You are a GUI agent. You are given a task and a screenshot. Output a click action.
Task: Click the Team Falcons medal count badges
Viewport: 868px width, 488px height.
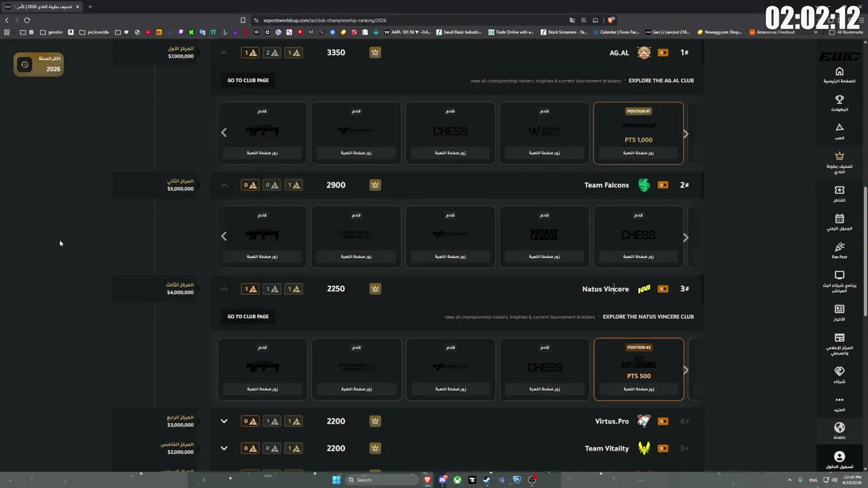click(271, 184)
